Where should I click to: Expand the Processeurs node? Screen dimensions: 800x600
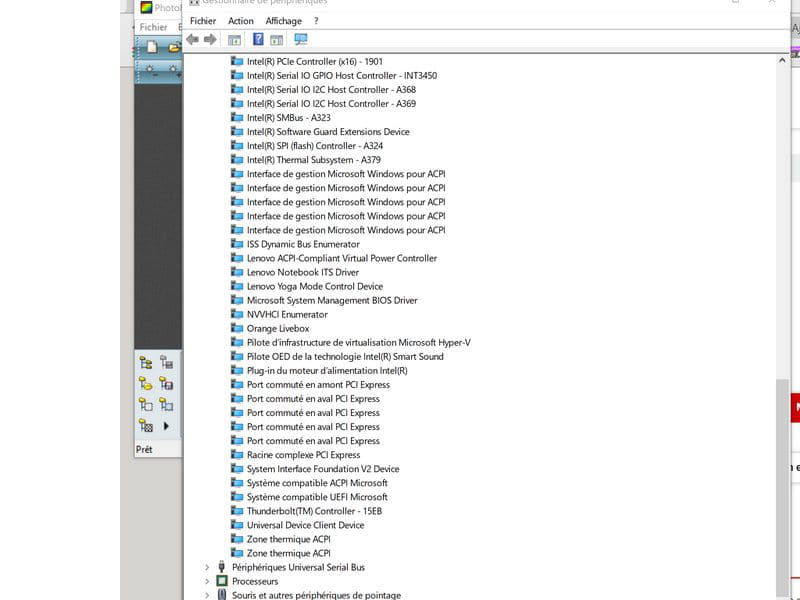pos(207,581)
